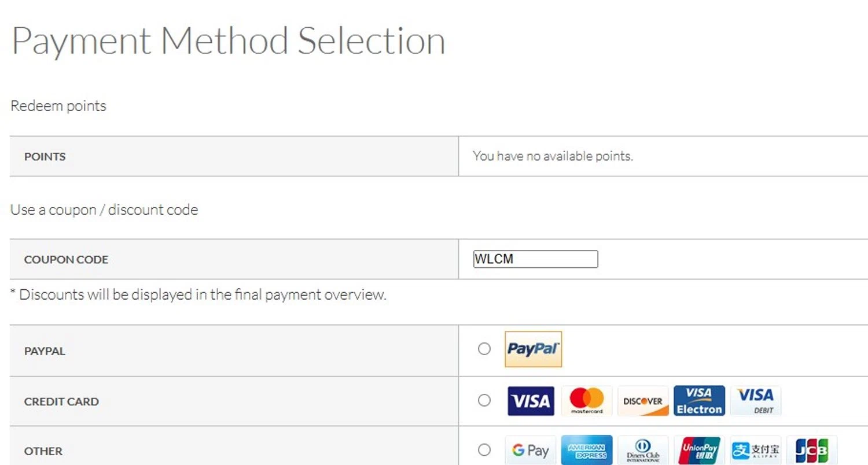Click the Google Pay logo

click(x=531, y=451)
